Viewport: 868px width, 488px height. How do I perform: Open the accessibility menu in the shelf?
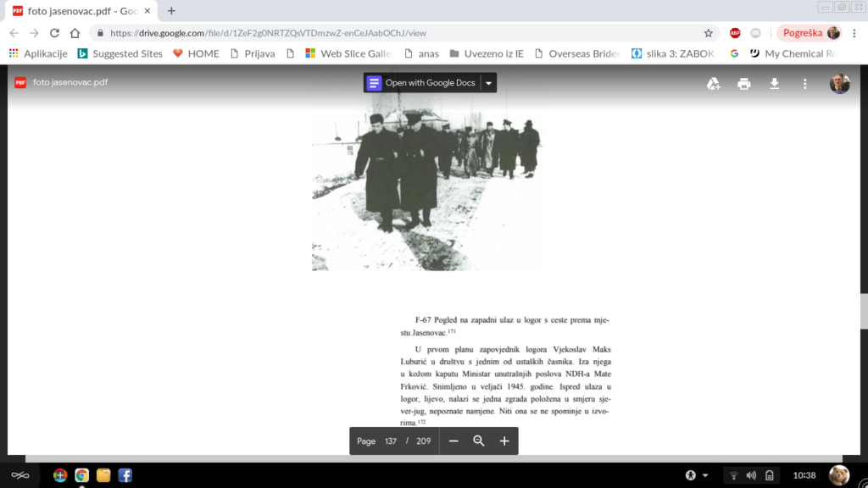pyautogui.click(x=696, y=474)
